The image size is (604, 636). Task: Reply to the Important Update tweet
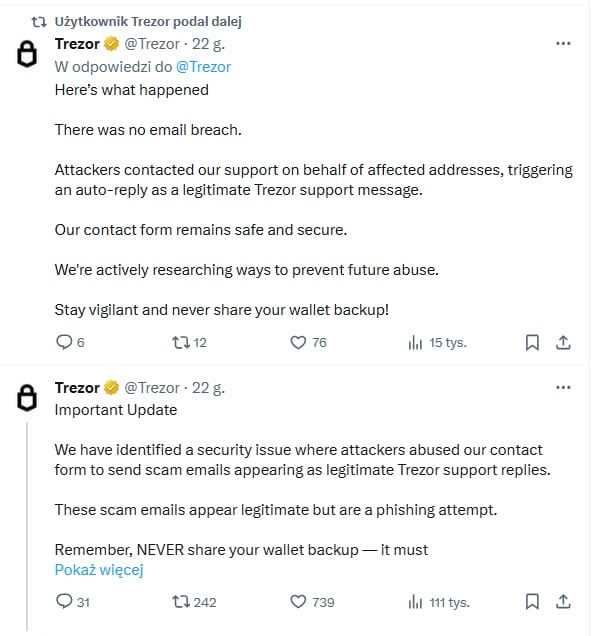64,601
